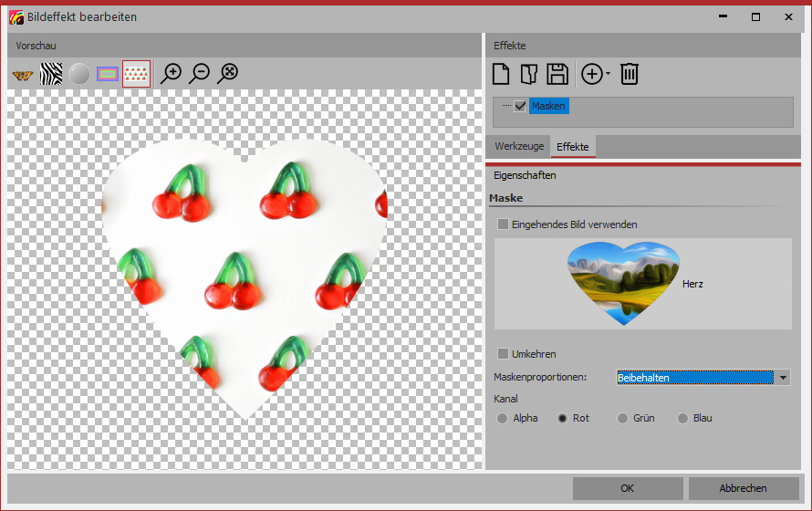Toggle the Masken effect checkbox
Image resolution: width=812 pixels, height=511 pixels.
[520, 107]
